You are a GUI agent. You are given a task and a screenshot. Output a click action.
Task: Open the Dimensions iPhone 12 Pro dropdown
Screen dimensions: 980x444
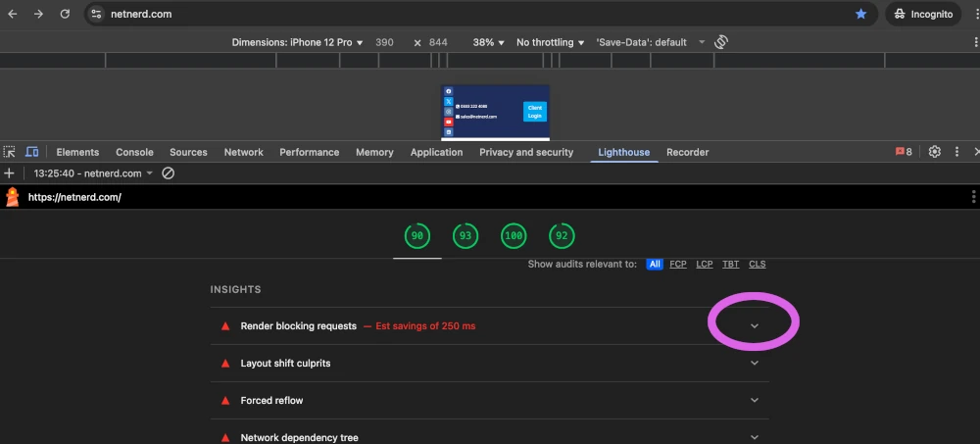(297, 43)
